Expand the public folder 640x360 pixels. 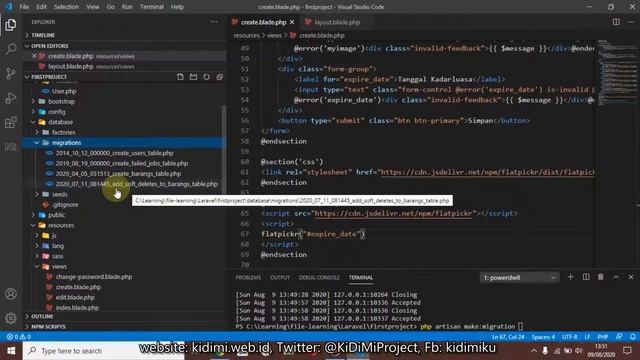coord(56,215)
